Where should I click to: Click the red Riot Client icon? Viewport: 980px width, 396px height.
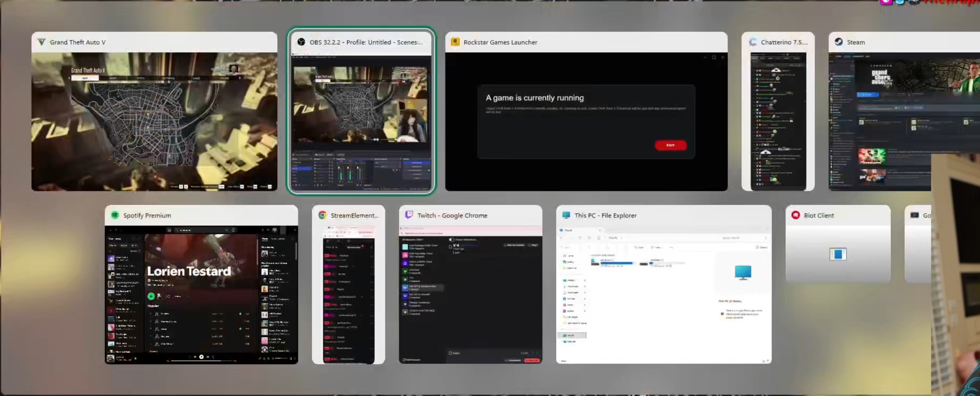(796, 215)
